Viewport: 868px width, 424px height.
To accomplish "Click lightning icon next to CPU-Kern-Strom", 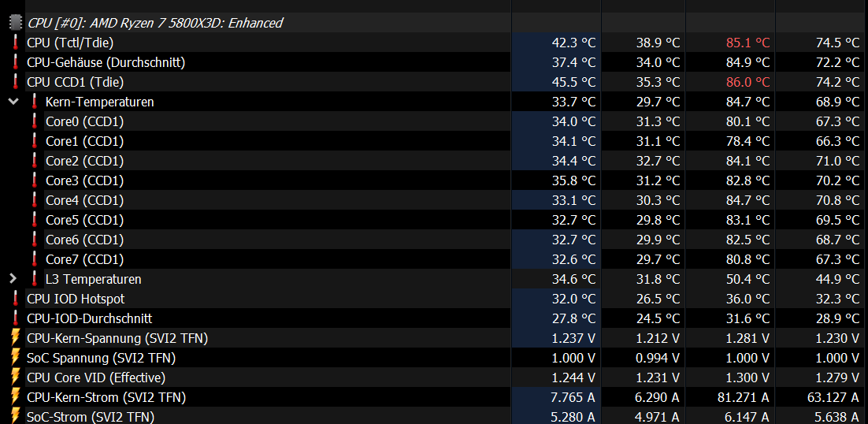I will [16, 397].
